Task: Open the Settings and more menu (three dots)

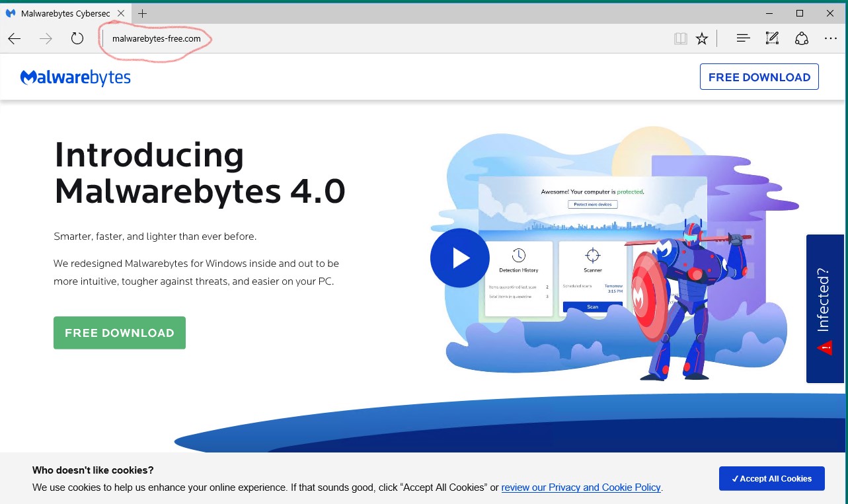Action: 830,38
